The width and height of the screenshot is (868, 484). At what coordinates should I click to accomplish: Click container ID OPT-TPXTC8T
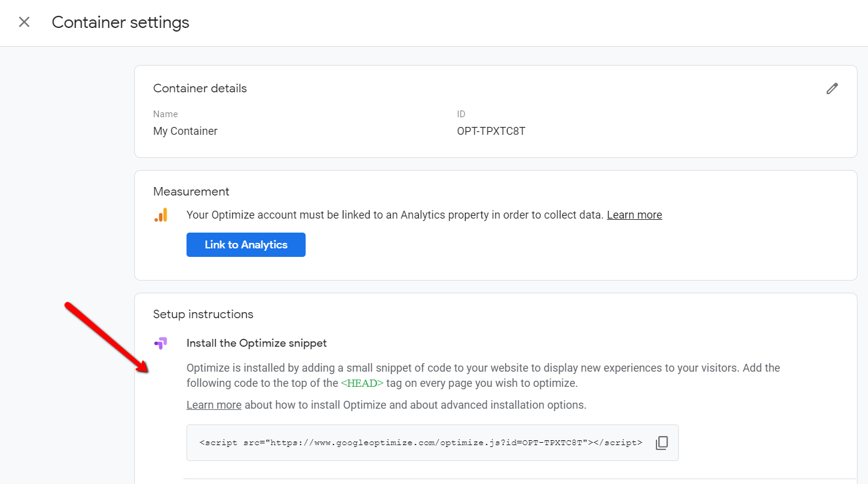pos(491,131)
